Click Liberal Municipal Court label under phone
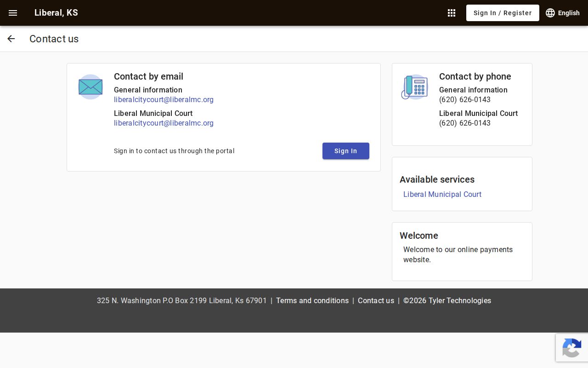 478,114
